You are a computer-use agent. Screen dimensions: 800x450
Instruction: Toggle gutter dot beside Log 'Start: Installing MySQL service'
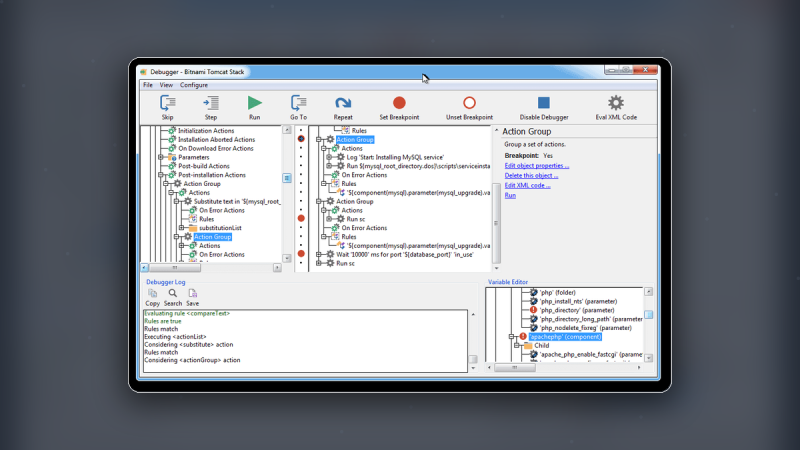[x=301, y=157]
